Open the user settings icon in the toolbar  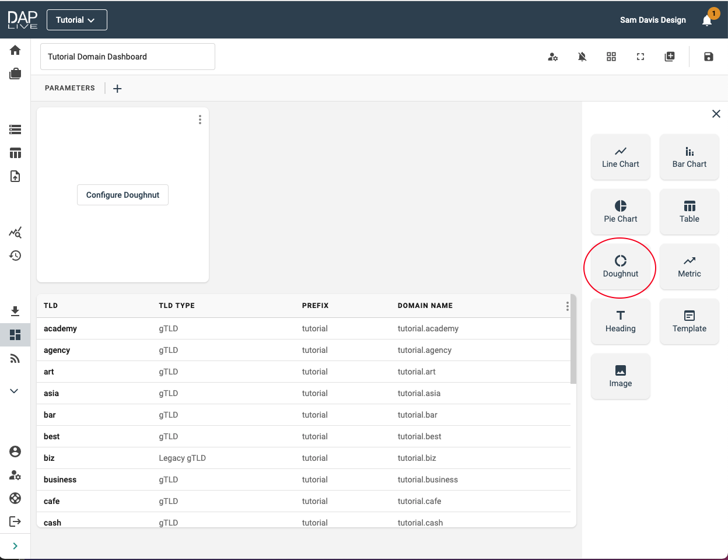coord(553,57)
